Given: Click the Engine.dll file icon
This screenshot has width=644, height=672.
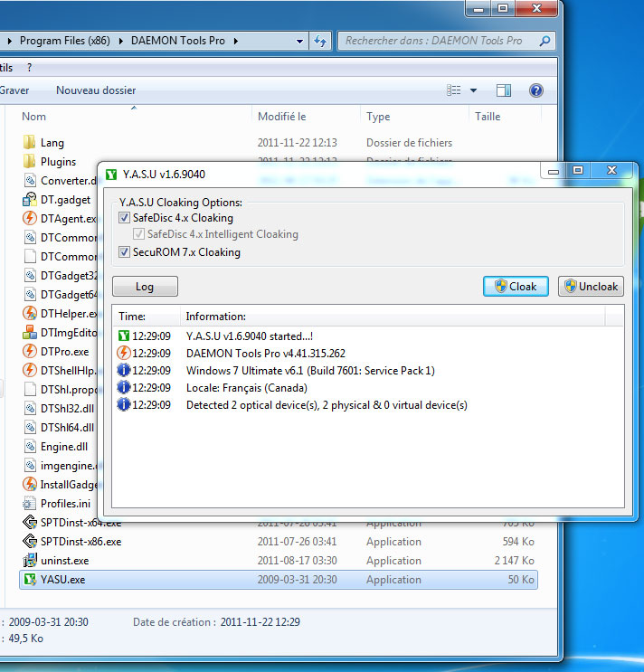Looking at the screenshot, I should 30,446.
